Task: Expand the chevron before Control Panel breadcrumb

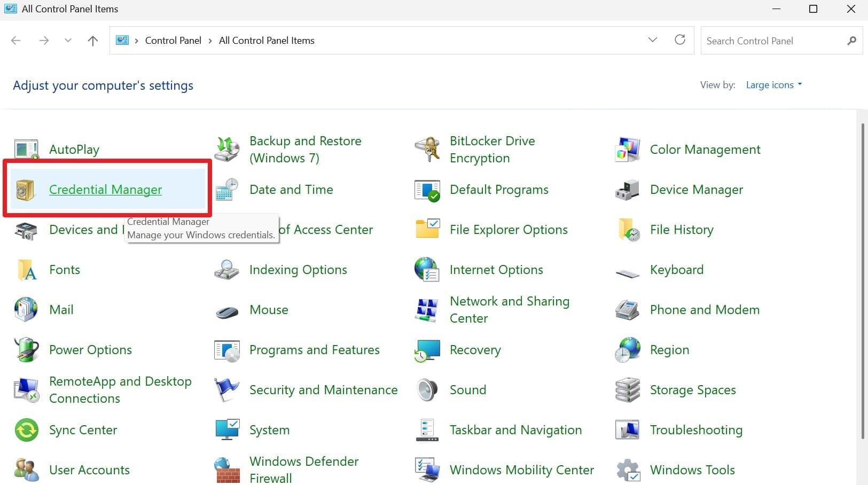Action: pyautogui.click(x=136, y=41)
